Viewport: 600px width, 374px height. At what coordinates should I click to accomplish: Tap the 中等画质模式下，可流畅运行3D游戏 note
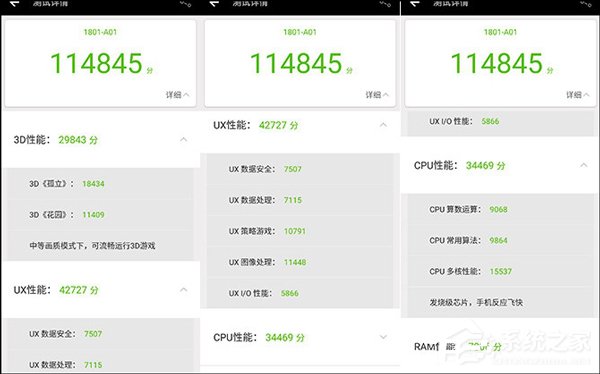pos(92,246)
